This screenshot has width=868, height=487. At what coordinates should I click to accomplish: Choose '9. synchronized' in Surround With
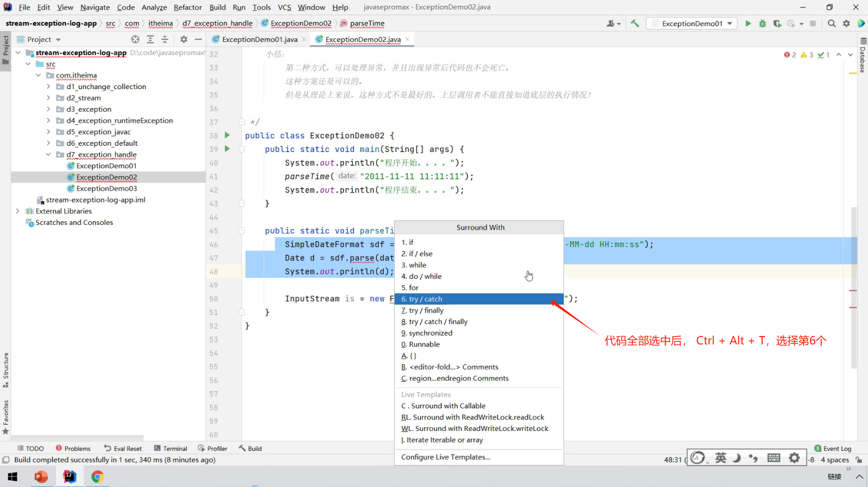(479, 333)
